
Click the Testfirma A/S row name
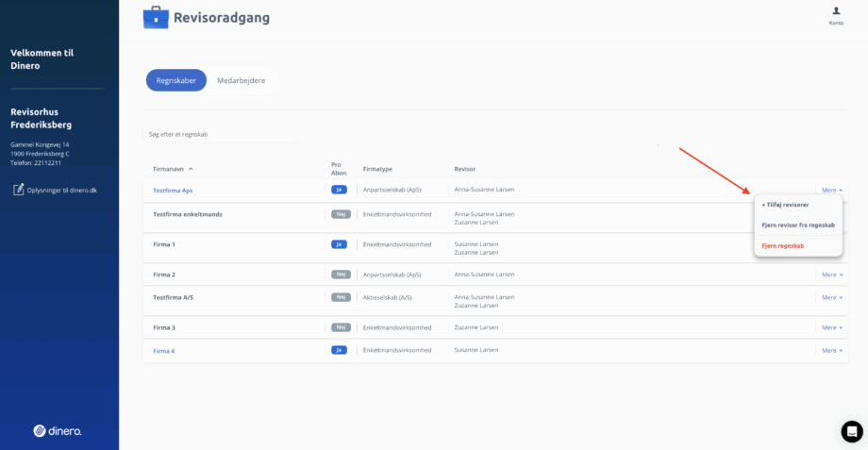point(174,297)
